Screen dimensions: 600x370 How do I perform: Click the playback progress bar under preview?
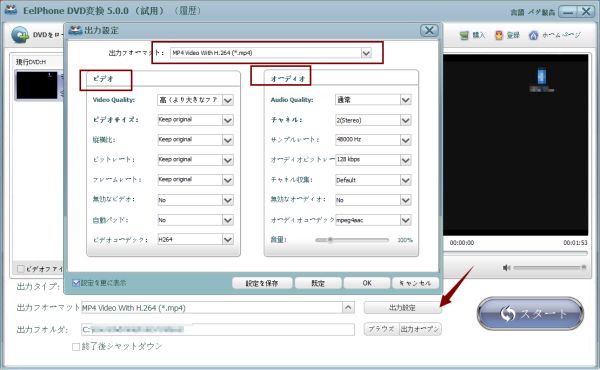515,253
